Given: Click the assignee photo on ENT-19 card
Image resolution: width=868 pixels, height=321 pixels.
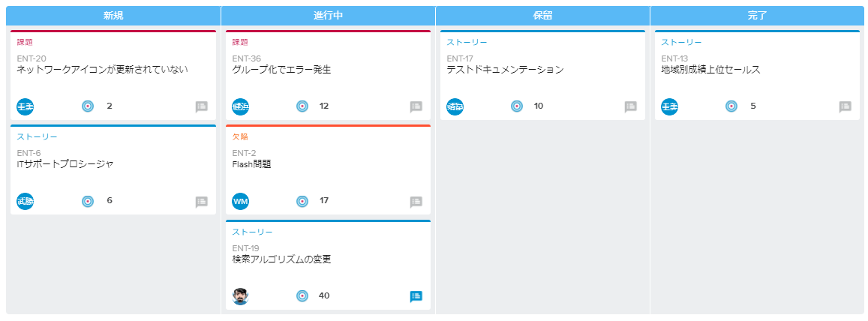Looking at the screenshot, I should pyautogui.click(x=241, y=296).
